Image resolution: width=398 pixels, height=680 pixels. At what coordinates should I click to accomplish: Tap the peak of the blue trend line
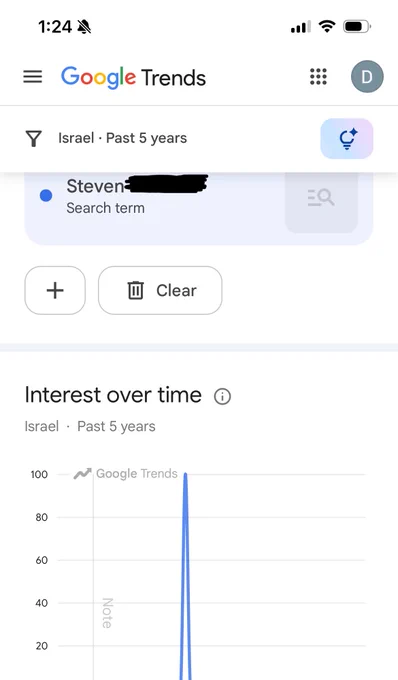click(x=186, y=474)
